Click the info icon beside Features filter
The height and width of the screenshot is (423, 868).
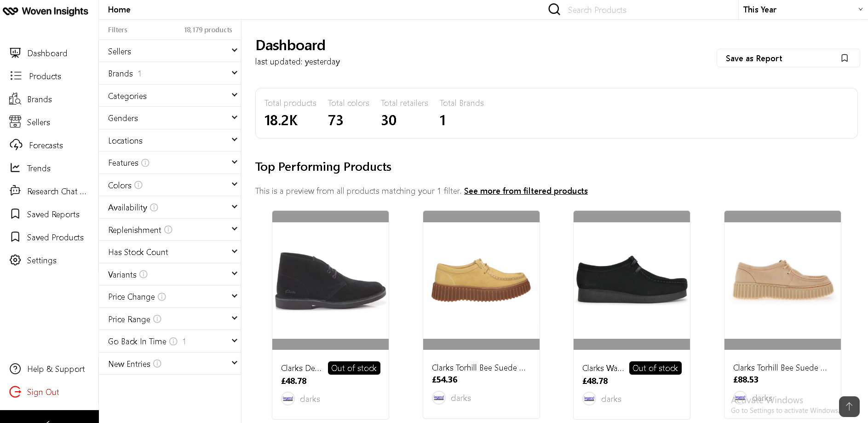145,163
